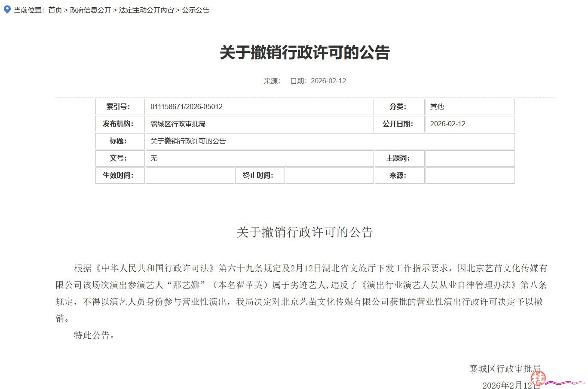Image resolution: width=588 pixels, height=389 pixels.
Task: Click the location pin icon
Action: pos(7,9)
